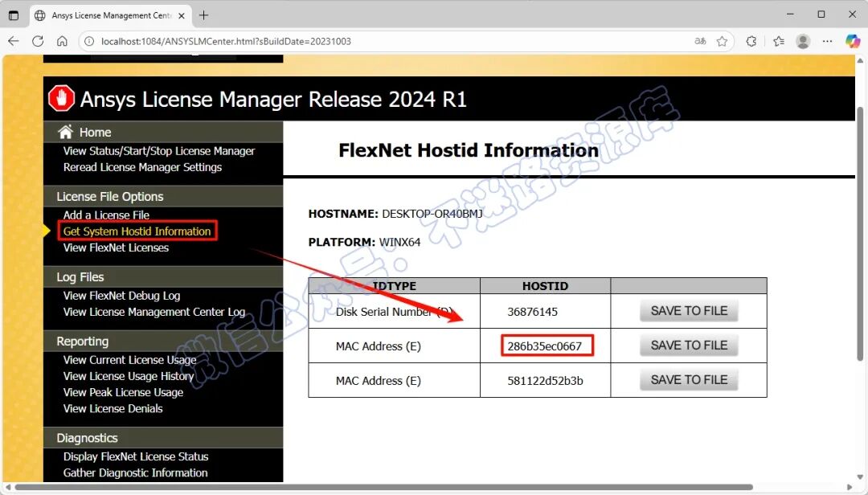Click the Reporting section header

[x=83, y=341]
